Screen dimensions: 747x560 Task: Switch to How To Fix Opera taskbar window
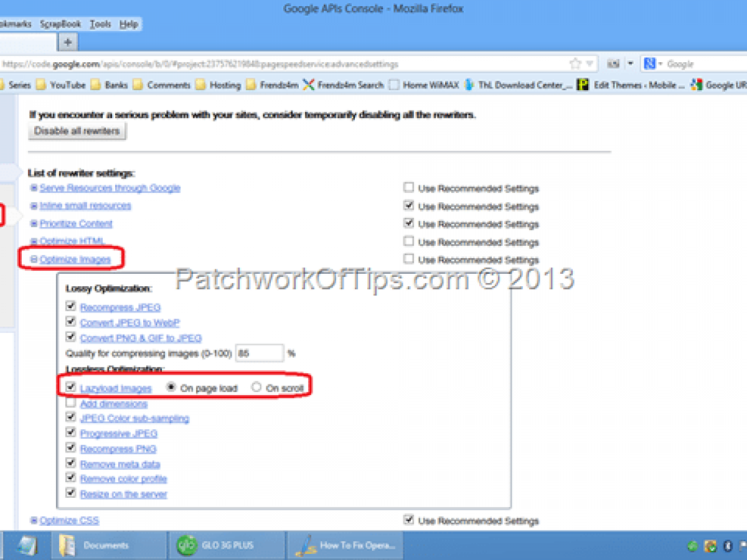[x=345, y=545]
